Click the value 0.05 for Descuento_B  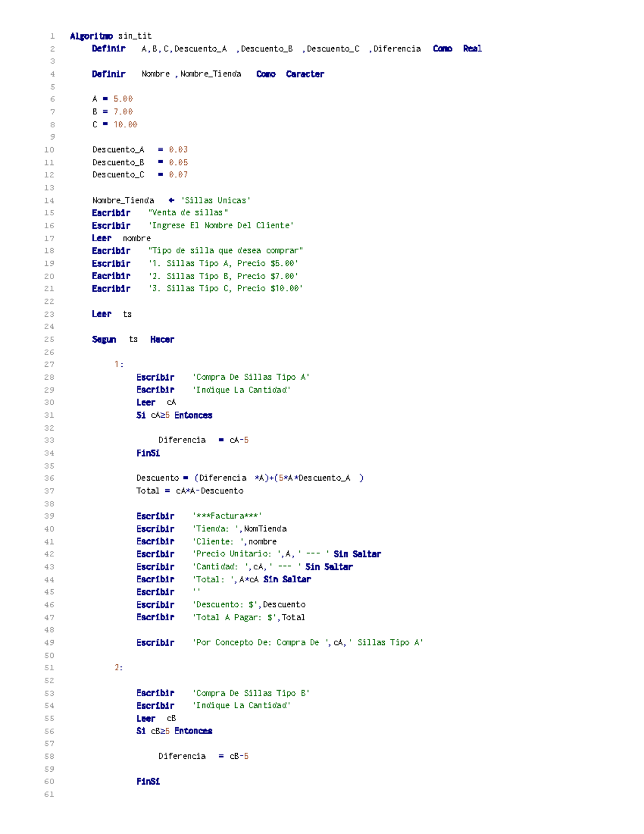click(178, 162)
